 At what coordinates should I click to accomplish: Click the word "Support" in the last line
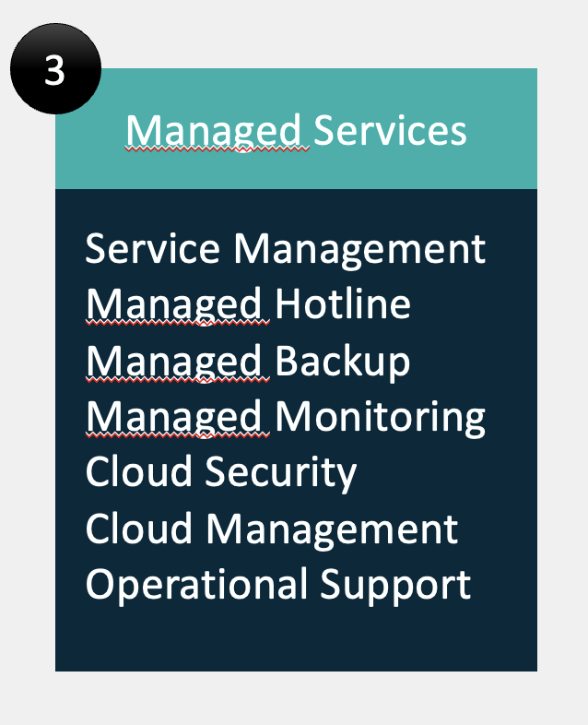click(394, 586)
